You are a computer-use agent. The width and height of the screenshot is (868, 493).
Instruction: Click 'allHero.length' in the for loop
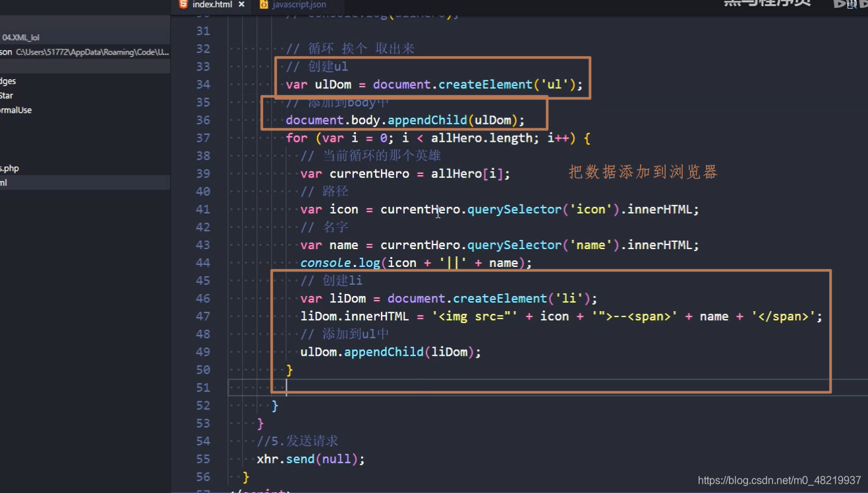(482, 138)
